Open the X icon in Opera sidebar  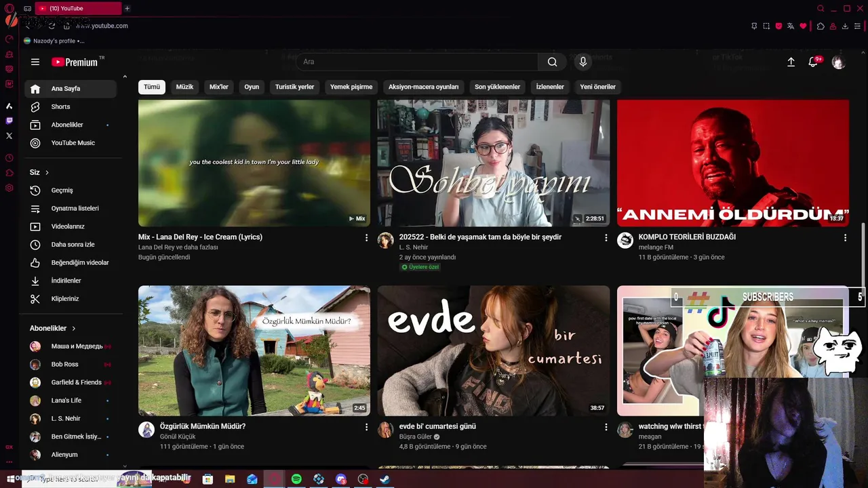coord(9,136)
